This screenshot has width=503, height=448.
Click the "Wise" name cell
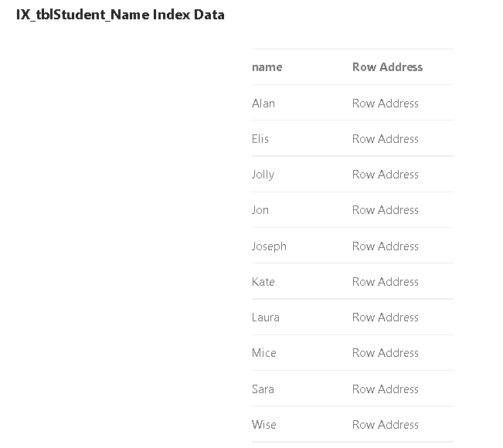263,425
